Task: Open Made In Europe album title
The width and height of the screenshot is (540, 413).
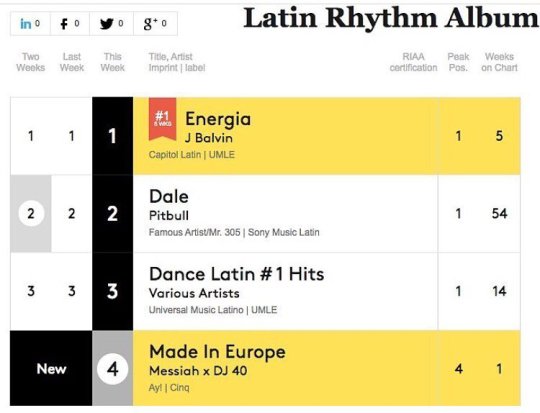Action: (217, 352)
